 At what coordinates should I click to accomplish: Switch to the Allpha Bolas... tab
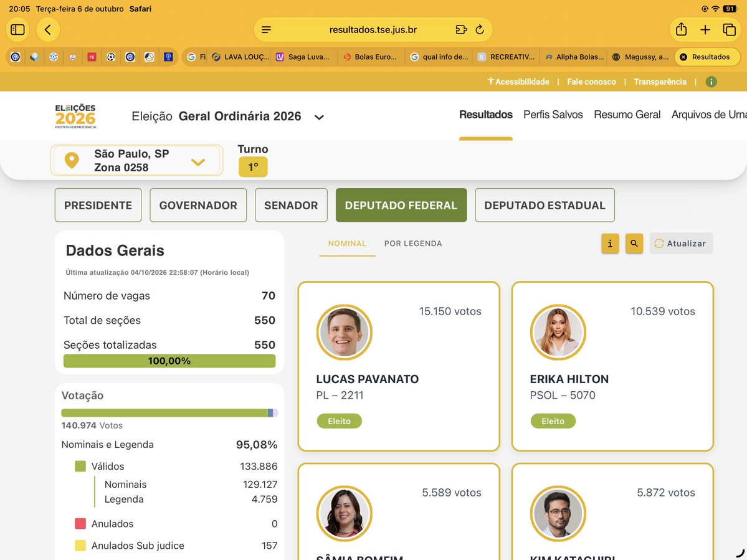point(574,57)
